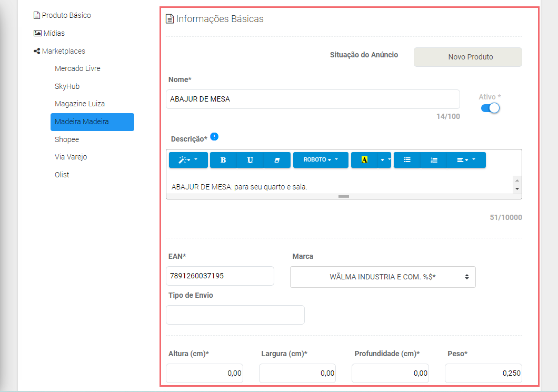
Task: Open the Produto Básico section
Action: tap(62, 15)
